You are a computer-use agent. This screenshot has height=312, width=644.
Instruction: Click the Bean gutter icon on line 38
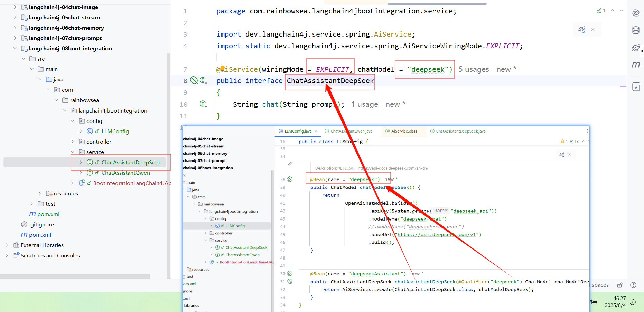(290, 179)
